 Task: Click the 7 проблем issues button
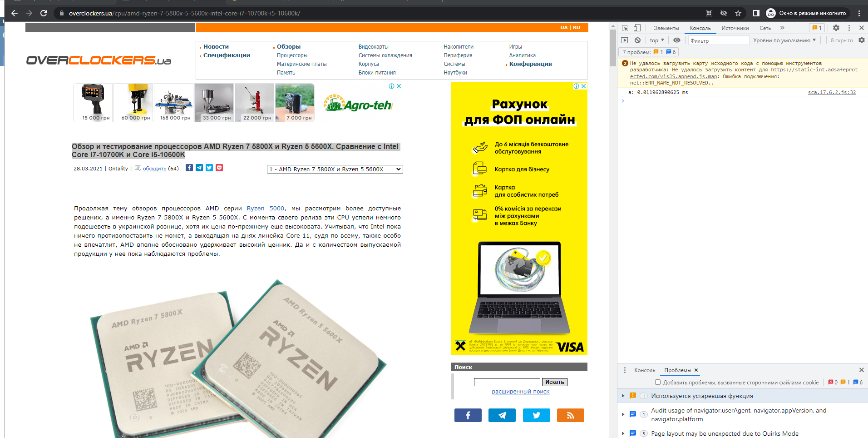649,52
